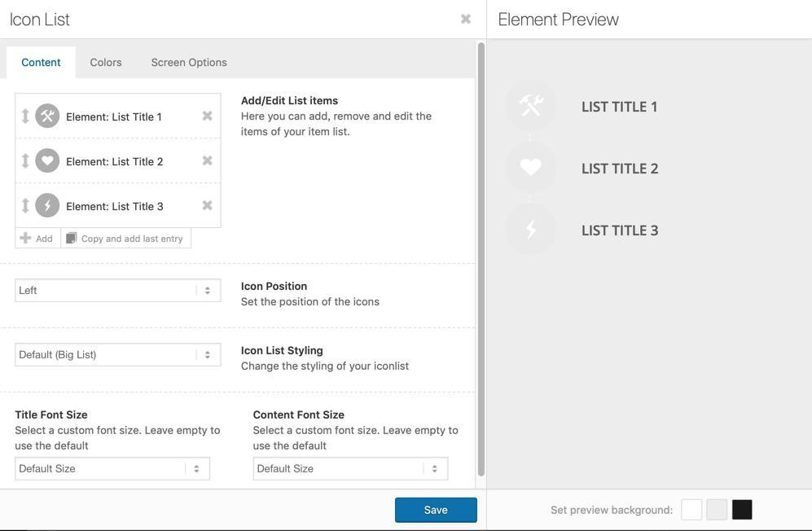Switch to the Colors tab

(x=106, y=63)
